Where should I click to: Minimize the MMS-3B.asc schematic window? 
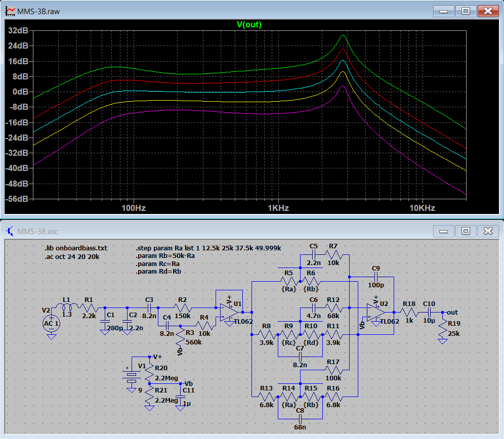[x=444, y=231]
